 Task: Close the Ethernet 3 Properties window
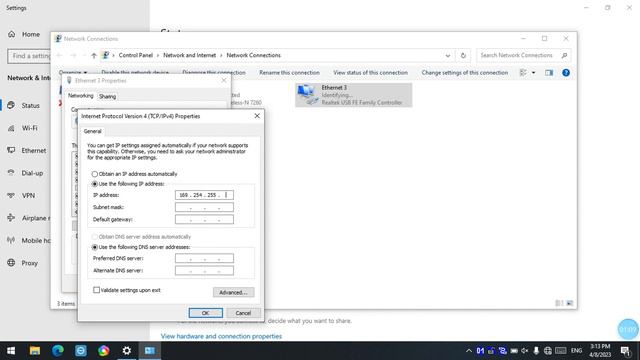(x=224, y=80)
